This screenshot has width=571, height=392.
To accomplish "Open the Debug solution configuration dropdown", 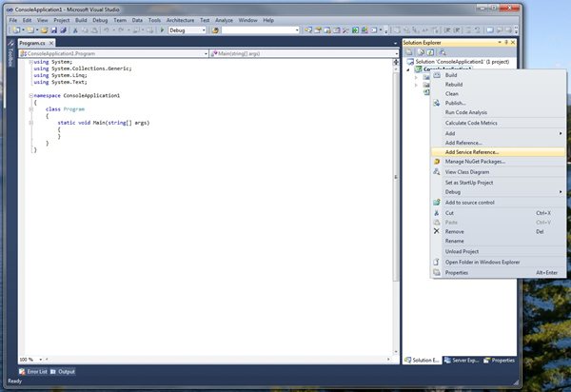I will (x=204, y=30).
